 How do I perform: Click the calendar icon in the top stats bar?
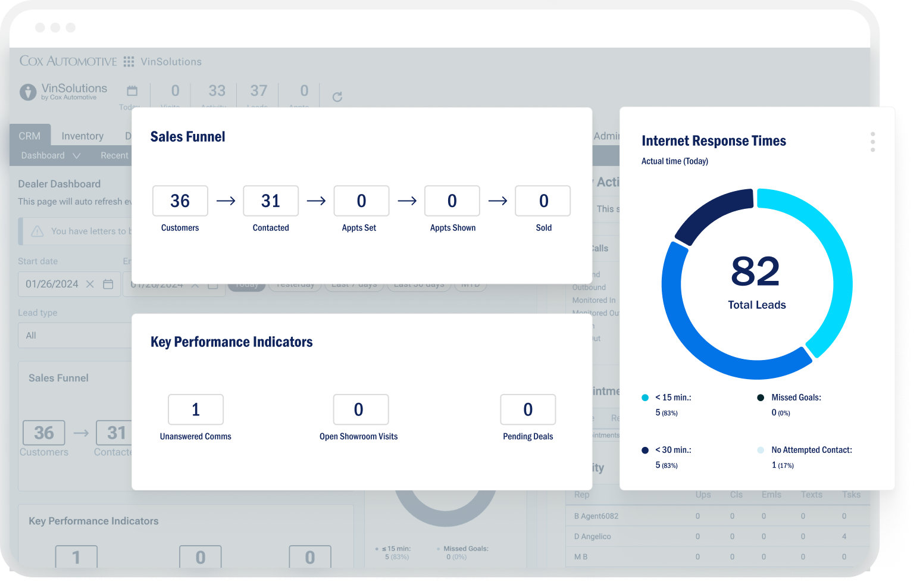pos(132,90)
